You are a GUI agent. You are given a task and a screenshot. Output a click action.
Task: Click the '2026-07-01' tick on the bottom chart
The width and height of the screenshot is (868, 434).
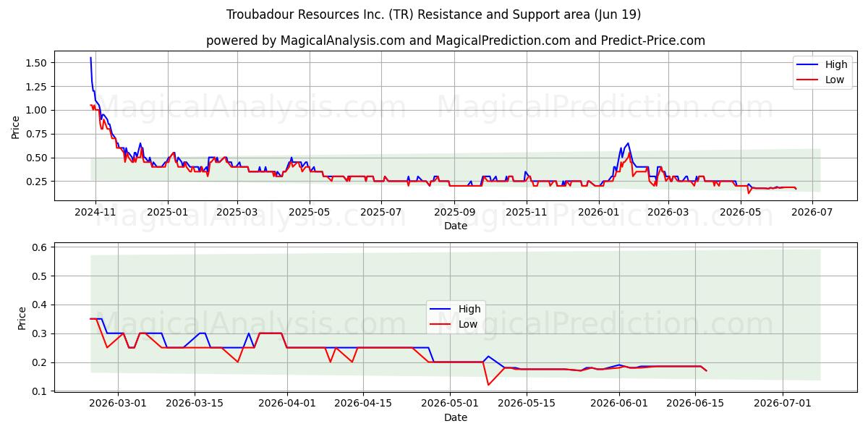coord(784,404)
